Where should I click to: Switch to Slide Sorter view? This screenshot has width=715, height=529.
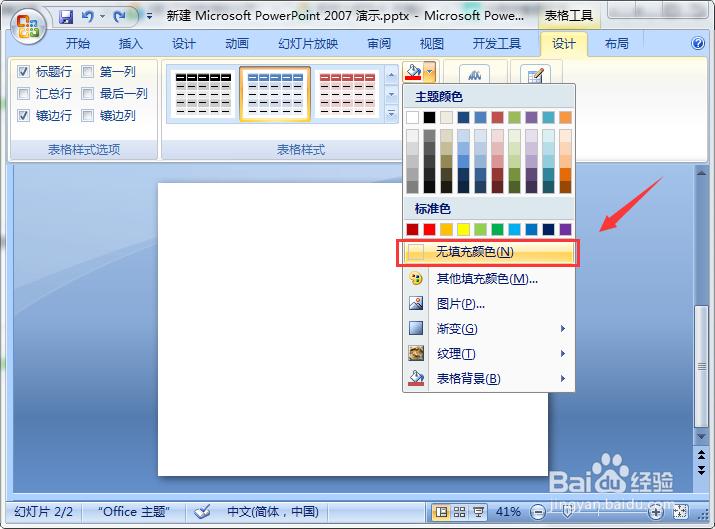[460, 512]
